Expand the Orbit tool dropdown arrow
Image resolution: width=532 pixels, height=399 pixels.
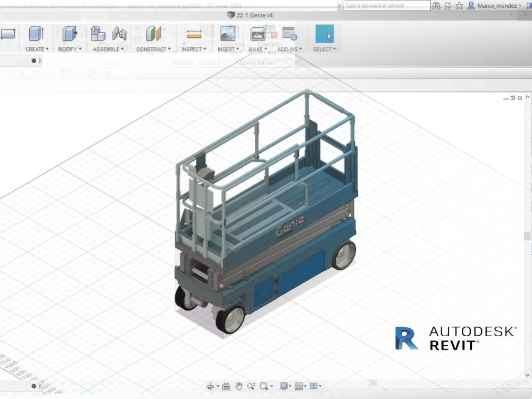coord(218,386)
